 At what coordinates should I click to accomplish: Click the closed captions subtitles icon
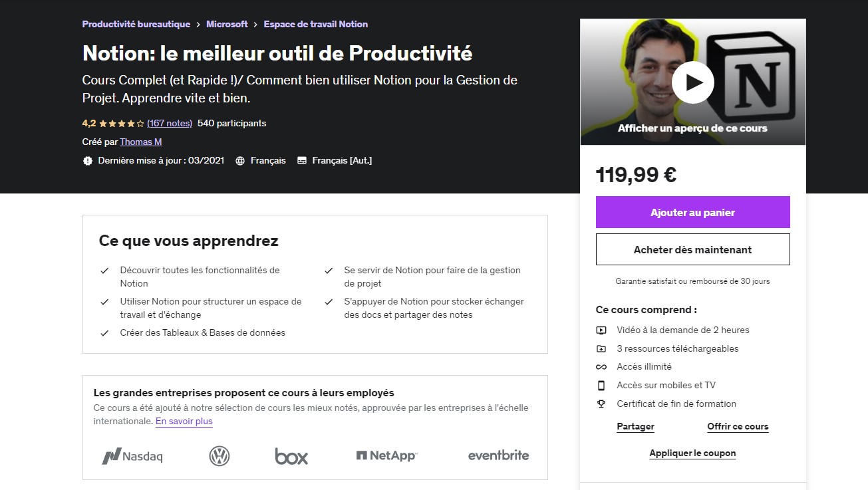tap(302, 161)
